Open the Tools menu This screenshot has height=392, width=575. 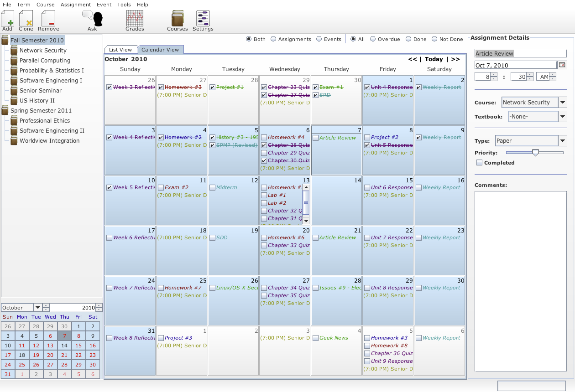click(x=124, y=5)
